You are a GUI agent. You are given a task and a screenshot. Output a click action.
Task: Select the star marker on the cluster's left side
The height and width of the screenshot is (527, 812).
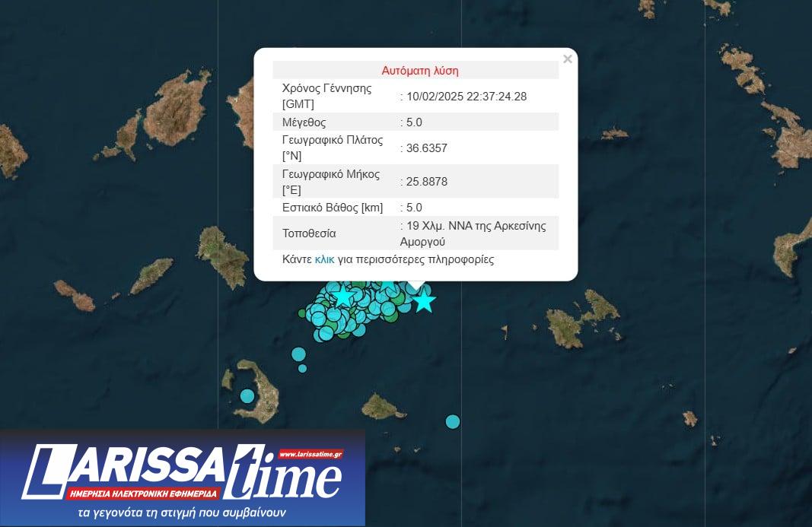click(344, 295)
